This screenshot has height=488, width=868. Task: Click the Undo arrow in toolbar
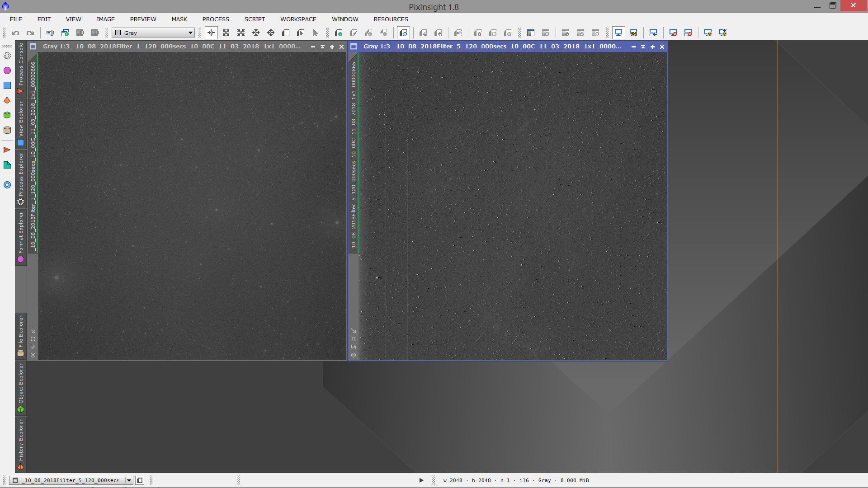pos(15,33)
